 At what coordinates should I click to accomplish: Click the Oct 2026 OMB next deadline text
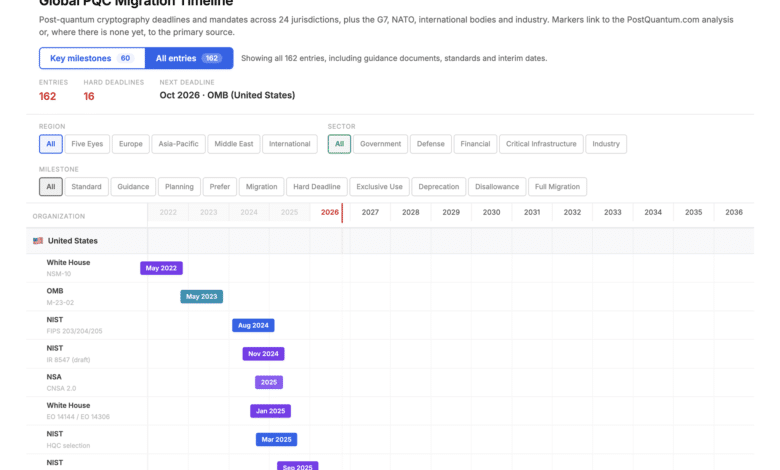[227, 95]
